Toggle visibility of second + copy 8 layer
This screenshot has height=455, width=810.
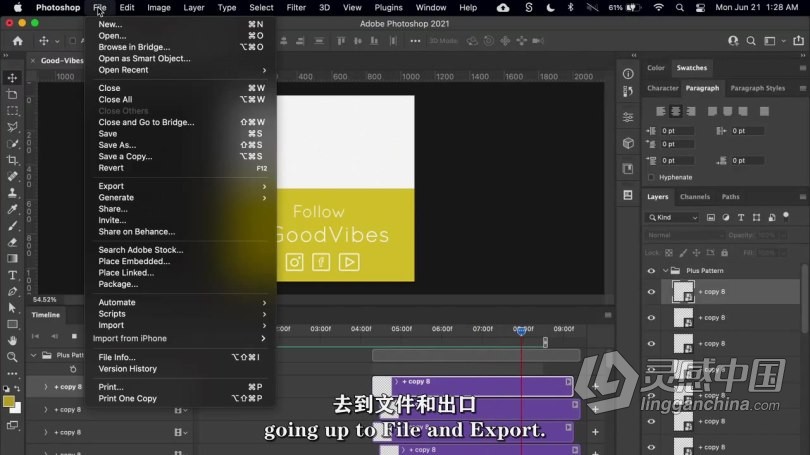(x=651, y=318)
